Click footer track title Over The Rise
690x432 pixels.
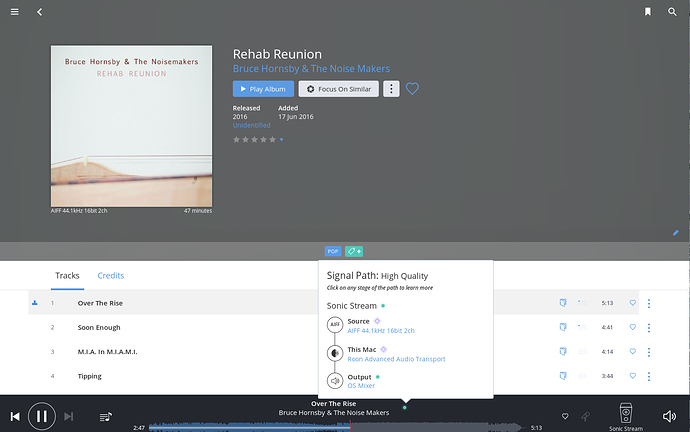(334, 404)
